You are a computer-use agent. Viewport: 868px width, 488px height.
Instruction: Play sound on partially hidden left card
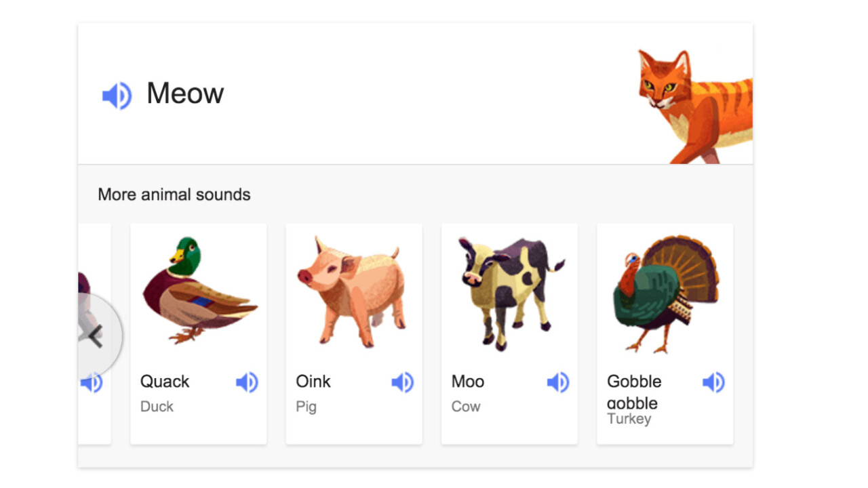point(92,384)
